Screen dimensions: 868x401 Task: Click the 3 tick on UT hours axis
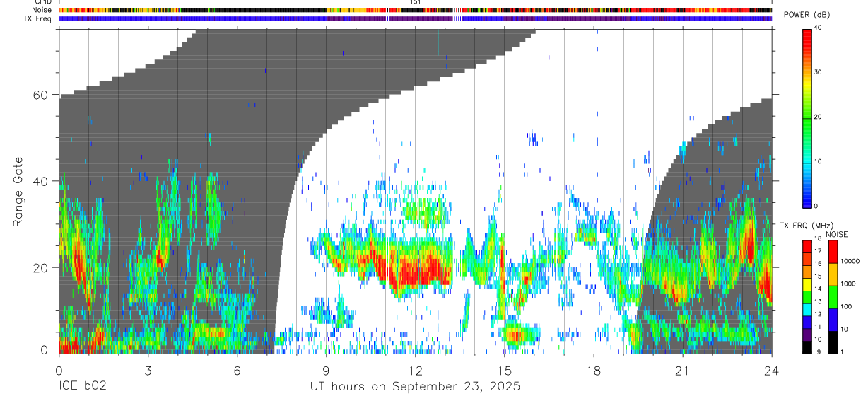(x=148, y=370)
